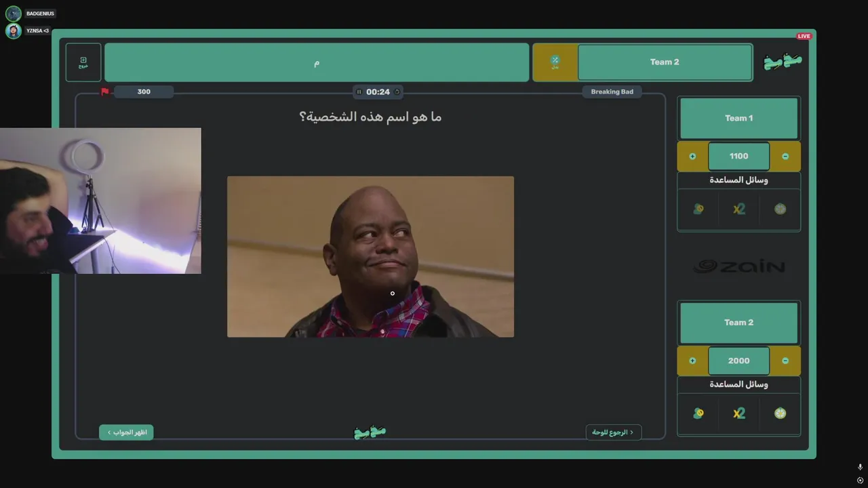Screen dimensions: 868x488
Task: Click the round icon below the microphone
Action: point(860,481)
